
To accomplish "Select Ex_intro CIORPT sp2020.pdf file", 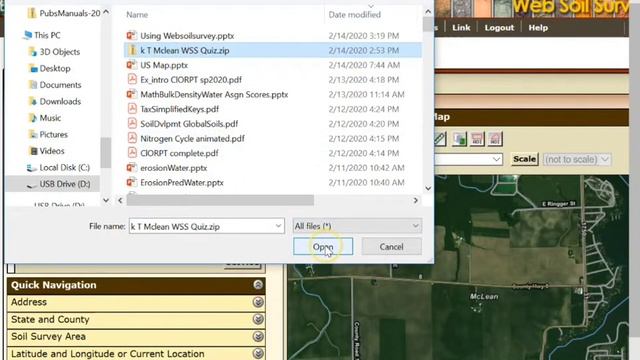I will click(x=191, y=80).
